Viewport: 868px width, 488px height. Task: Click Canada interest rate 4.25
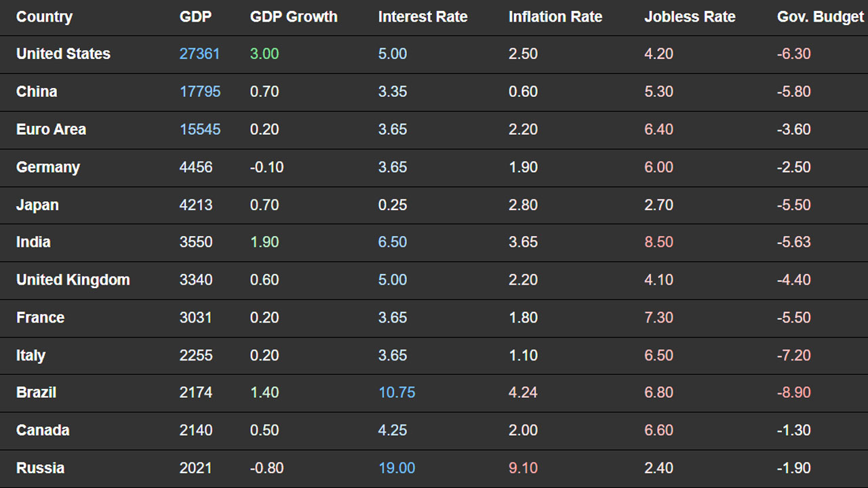click(393, 430)
